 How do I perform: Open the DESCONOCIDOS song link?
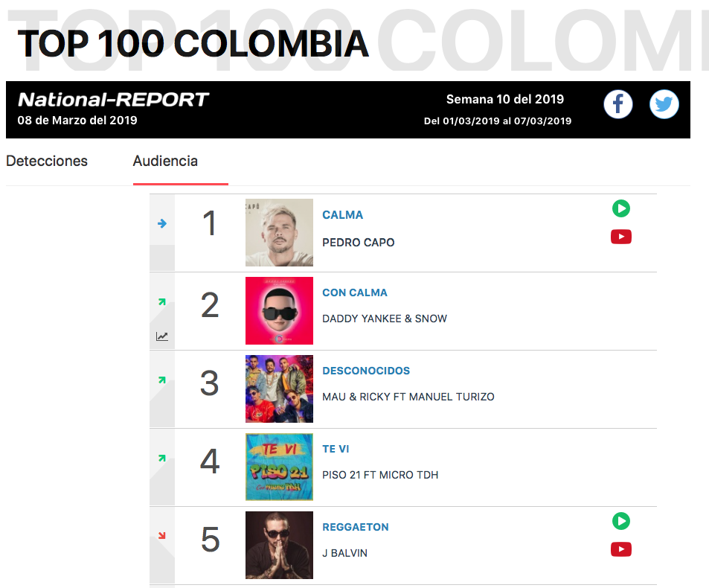(x=366, y=371)
